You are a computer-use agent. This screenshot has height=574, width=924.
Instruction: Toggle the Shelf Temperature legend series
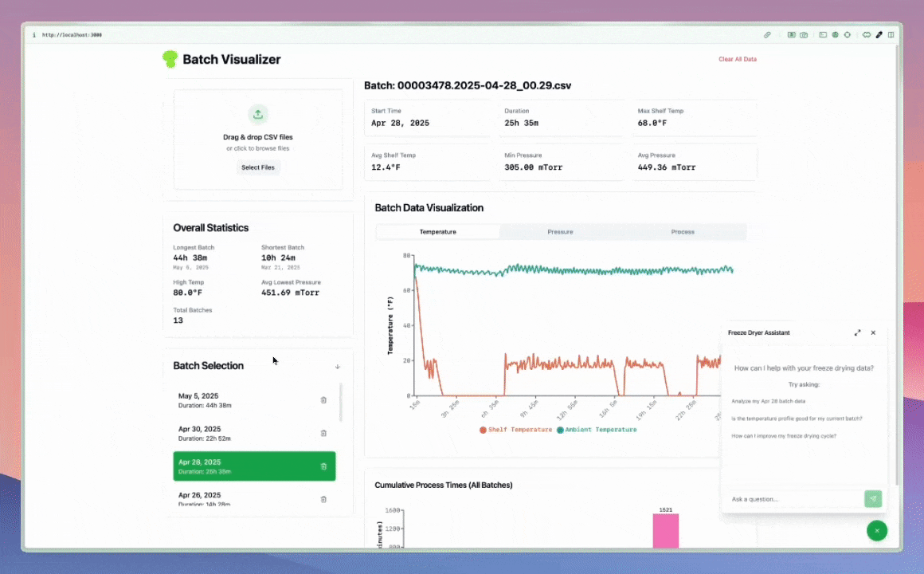515,430
